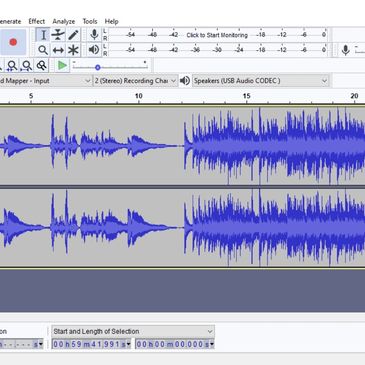Click Fit Selection to Width zoom icon
365x365 pixels.
[12, 66]
